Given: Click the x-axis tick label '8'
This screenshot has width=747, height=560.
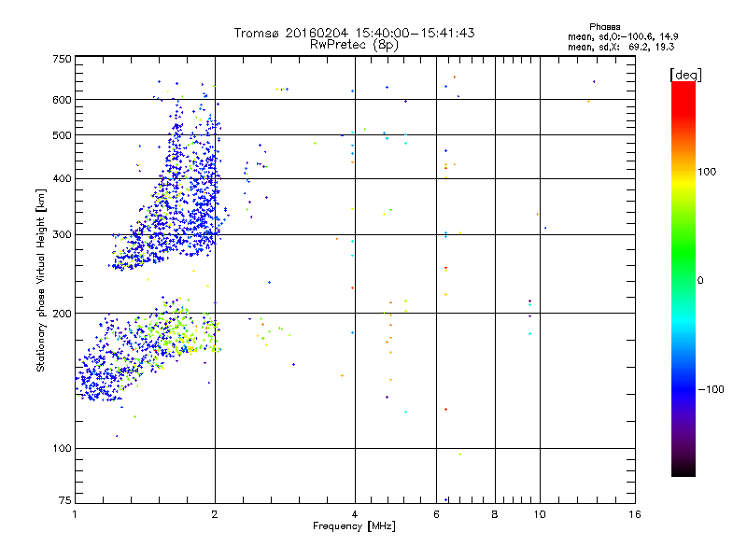Looking at the screenshot, I should [x=495, y=514].
